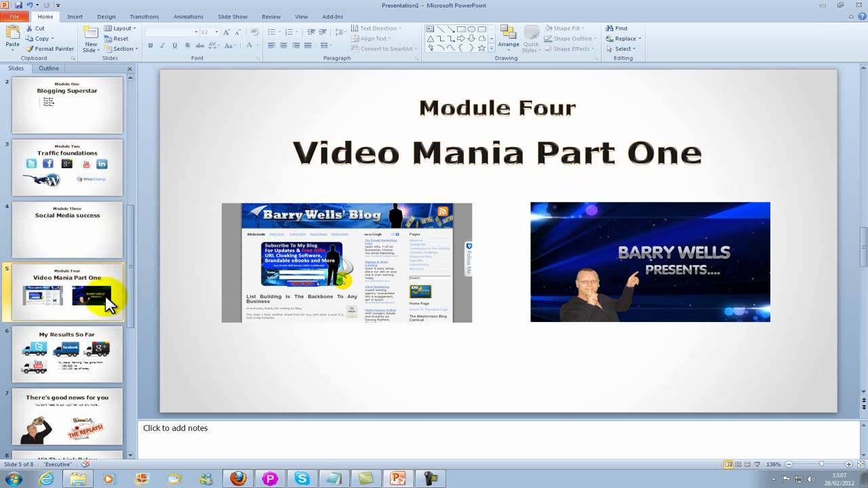This screenshot has width=868, height=488.
Task: Select the Find binoculars icon
Action: click(x=609, y=28)
